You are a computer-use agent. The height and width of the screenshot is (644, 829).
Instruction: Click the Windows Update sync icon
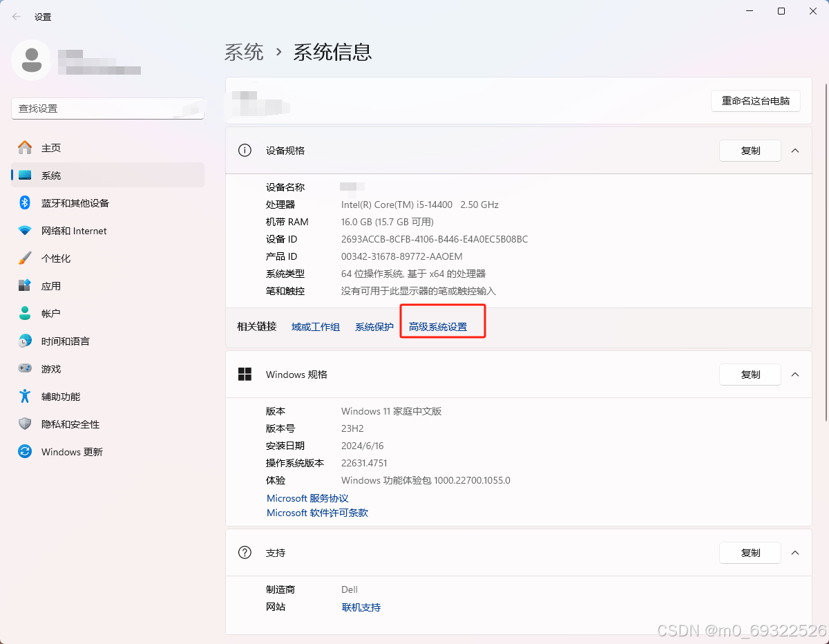tap(25, 452)
